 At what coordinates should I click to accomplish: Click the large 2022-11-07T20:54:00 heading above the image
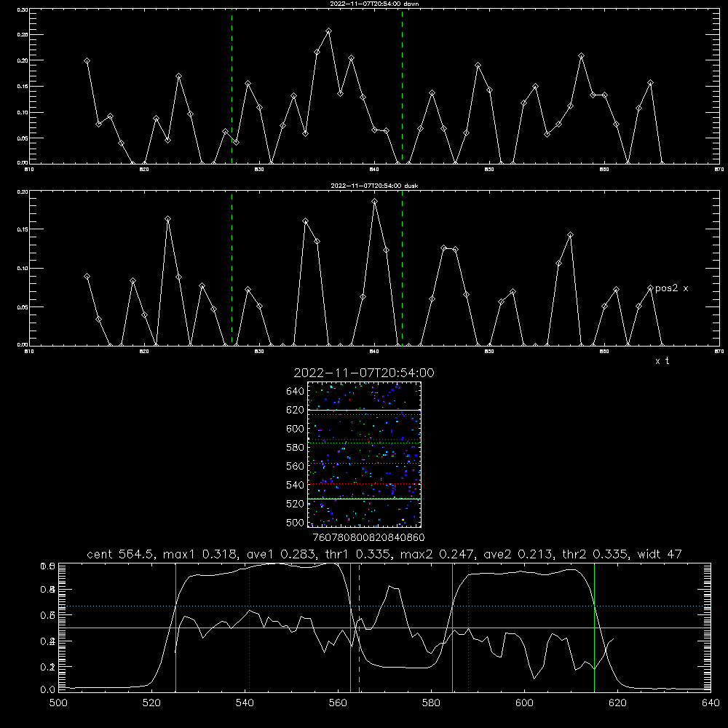tap(364, 373)
